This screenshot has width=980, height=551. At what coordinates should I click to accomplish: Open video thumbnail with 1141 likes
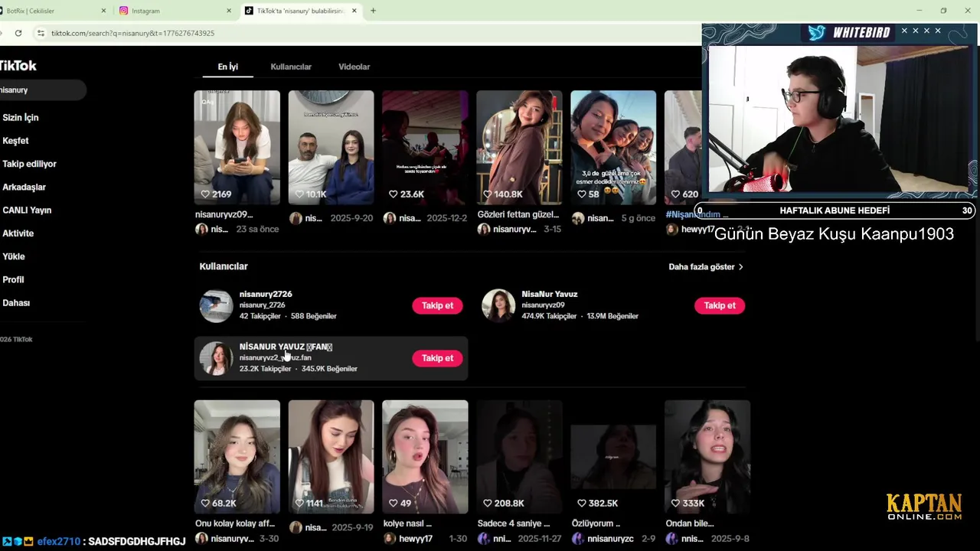tap(331, 456)
